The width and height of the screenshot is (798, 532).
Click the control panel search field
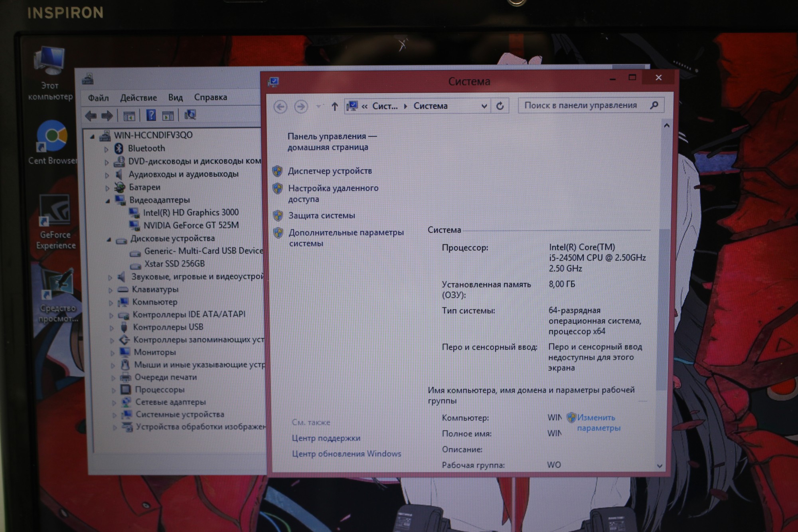click(x=581, y=105)
